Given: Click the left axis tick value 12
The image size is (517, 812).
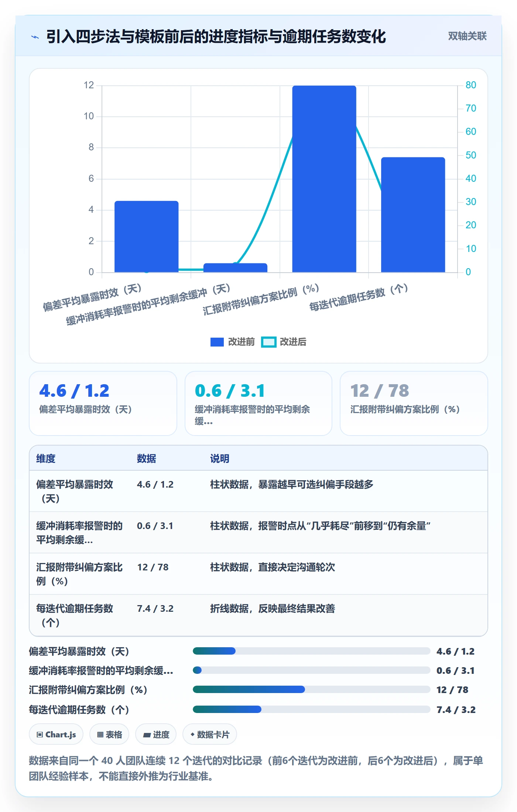Looking at the screenshot, I should click(x=89, y=85).
